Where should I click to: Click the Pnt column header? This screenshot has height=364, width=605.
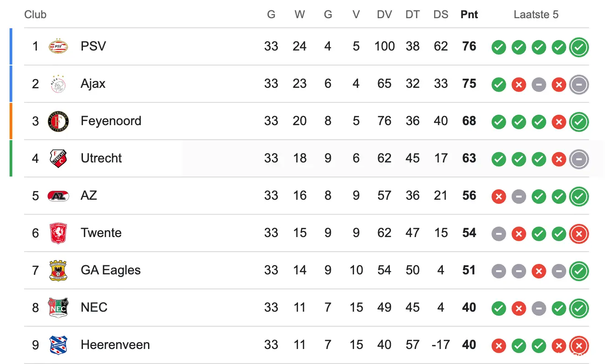coord(469,15)
